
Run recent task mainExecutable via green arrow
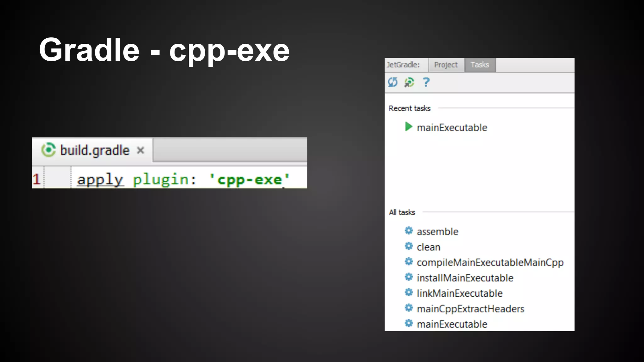click(408, 127)
